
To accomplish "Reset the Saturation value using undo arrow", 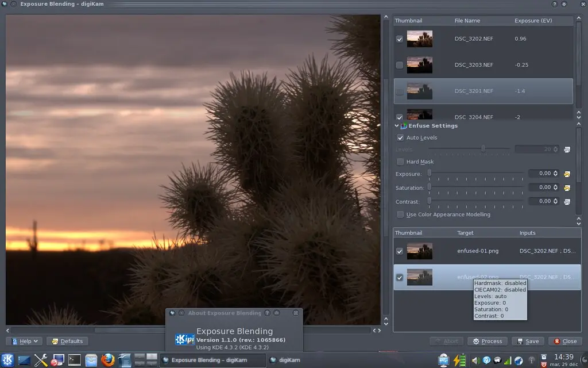I will [x=567, y=187].
